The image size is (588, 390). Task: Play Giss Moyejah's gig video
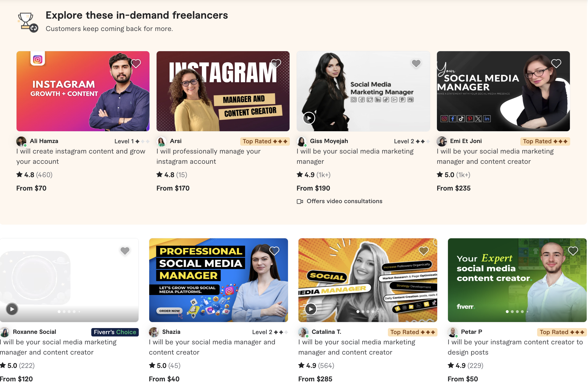[x=309, y=118]
